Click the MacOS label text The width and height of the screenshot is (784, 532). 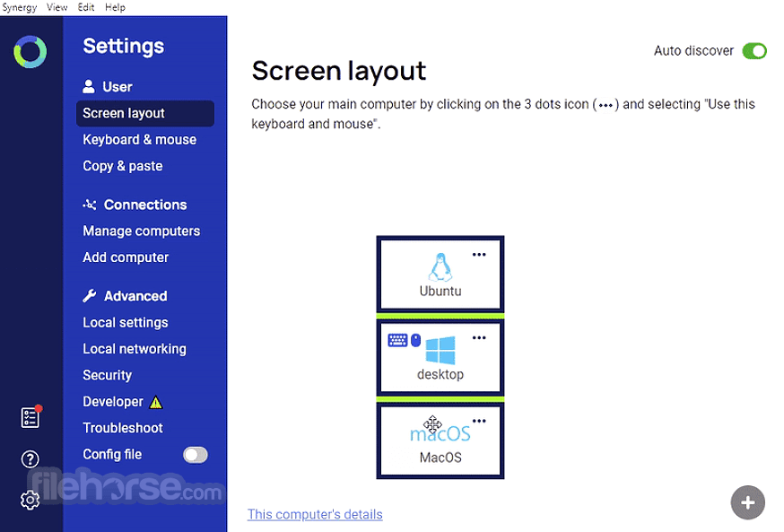click(x=440, y=458)
